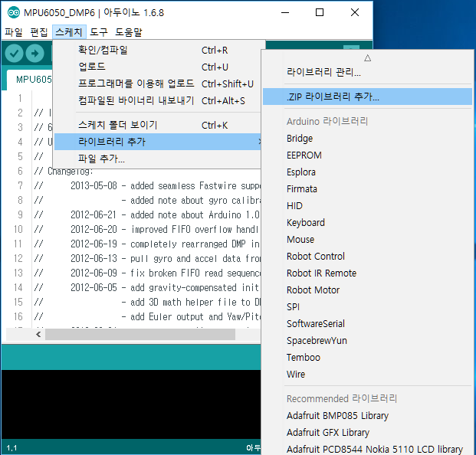The height and width of the screenshot is (455, 476).
Task: Click the 1,1 cursor position in status bar
Action: click(11, 448)
